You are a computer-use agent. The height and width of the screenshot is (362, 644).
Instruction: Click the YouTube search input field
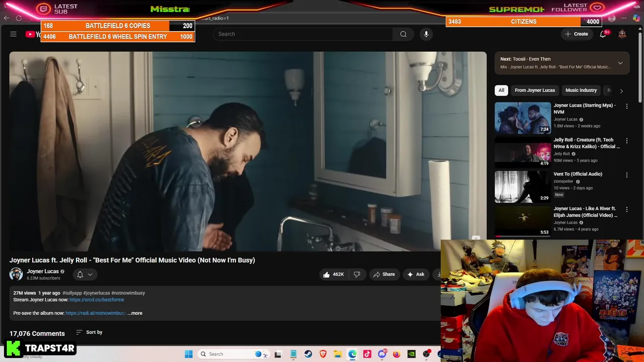point(303,34)
